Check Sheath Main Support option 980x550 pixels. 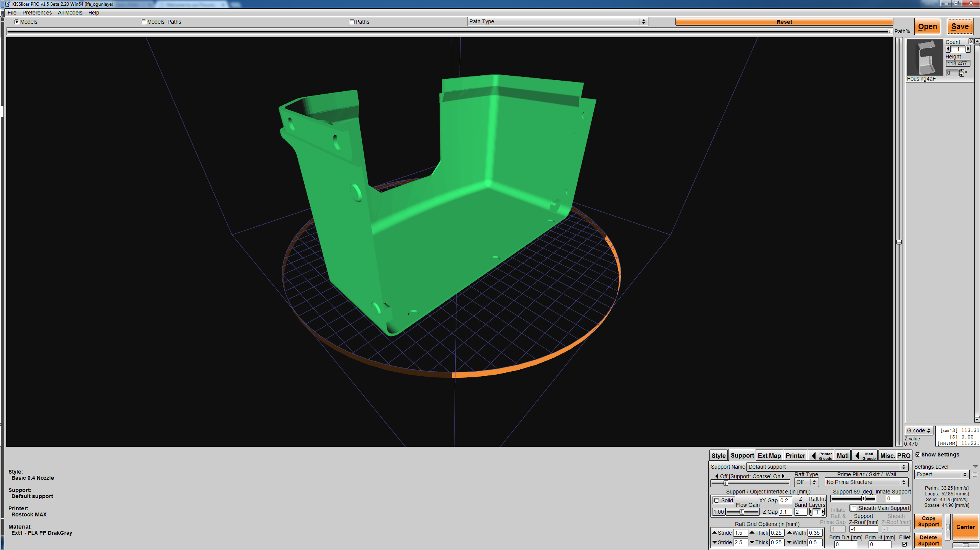pyautogui.click(x=854, y=508)
